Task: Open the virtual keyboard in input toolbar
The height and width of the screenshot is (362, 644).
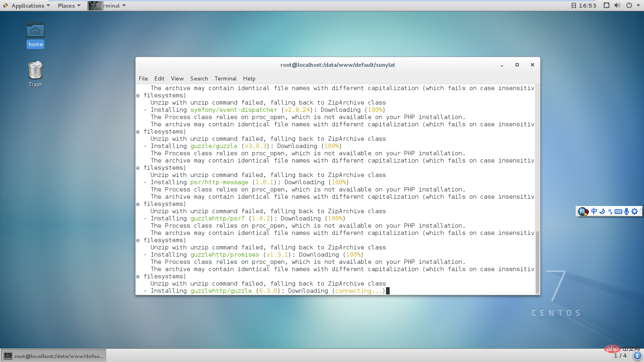Action: (x=618, y=212)
